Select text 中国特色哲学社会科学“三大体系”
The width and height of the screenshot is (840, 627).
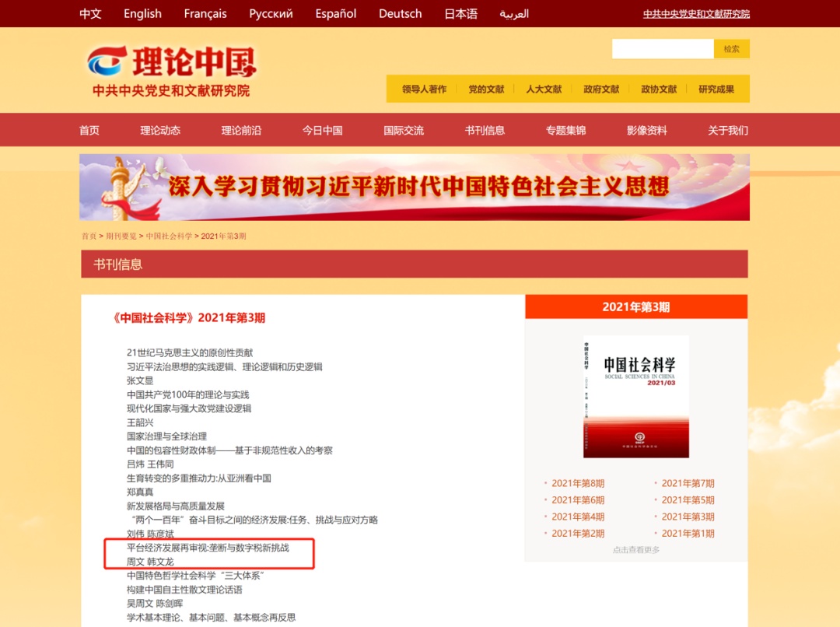(x=195, y=576)
